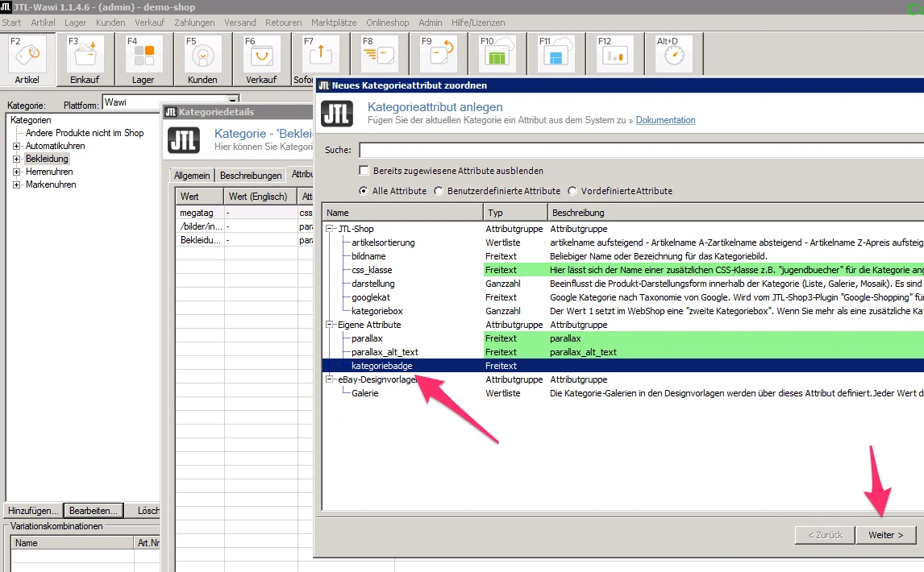
Task: Collapse the JTL-Shop attribute group
Action: pyautogui.click(x=330, y=229)
